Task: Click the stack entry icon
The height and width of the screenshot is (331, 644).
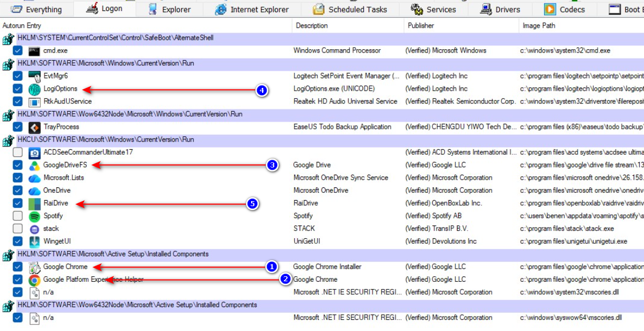Action: pos(34,229)
